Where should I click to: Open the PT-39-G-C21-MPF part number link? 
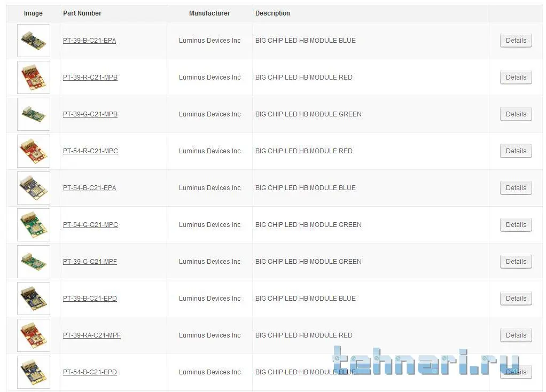tap(90, 262)
